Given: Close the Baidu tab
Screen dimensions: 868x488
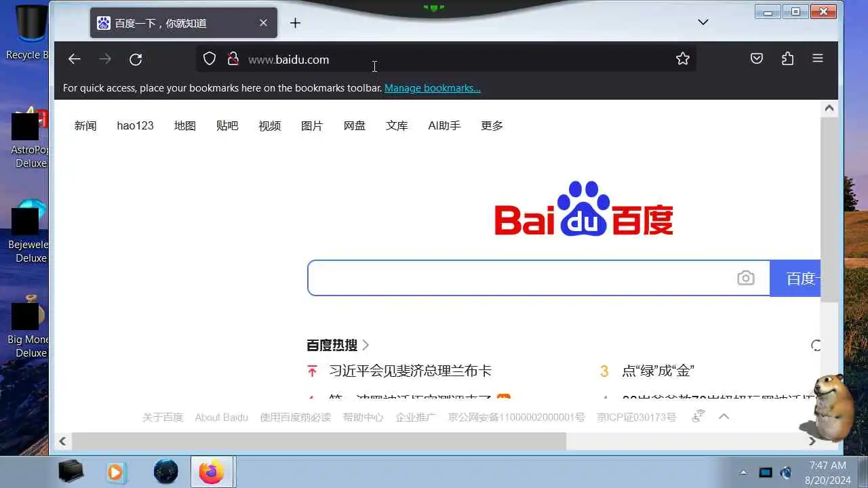Looking at the screenshot, I should click(263, 23).
